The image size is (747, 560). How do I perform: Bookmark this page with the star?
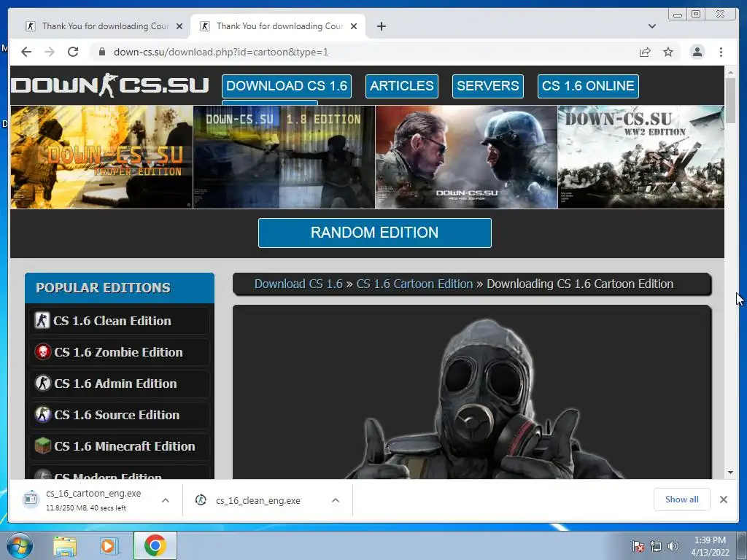668,52
